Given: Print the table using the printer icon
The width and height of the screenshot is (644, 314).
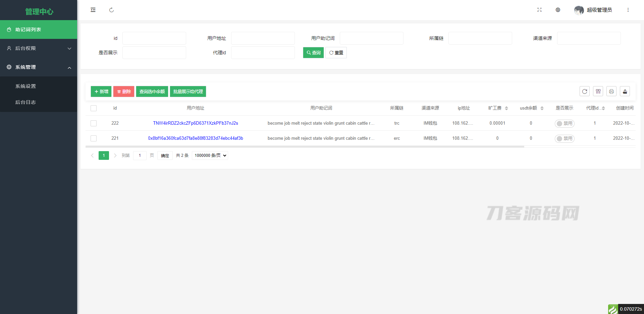Looking at the screenshot, I should [611, 91].
